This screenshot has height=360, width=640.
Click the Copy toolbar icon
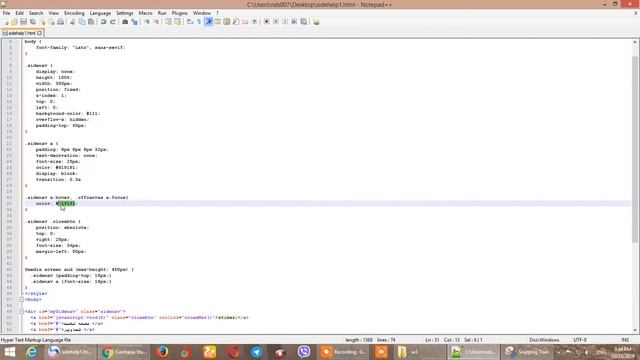pyautogui.click(x=82, y=22)
